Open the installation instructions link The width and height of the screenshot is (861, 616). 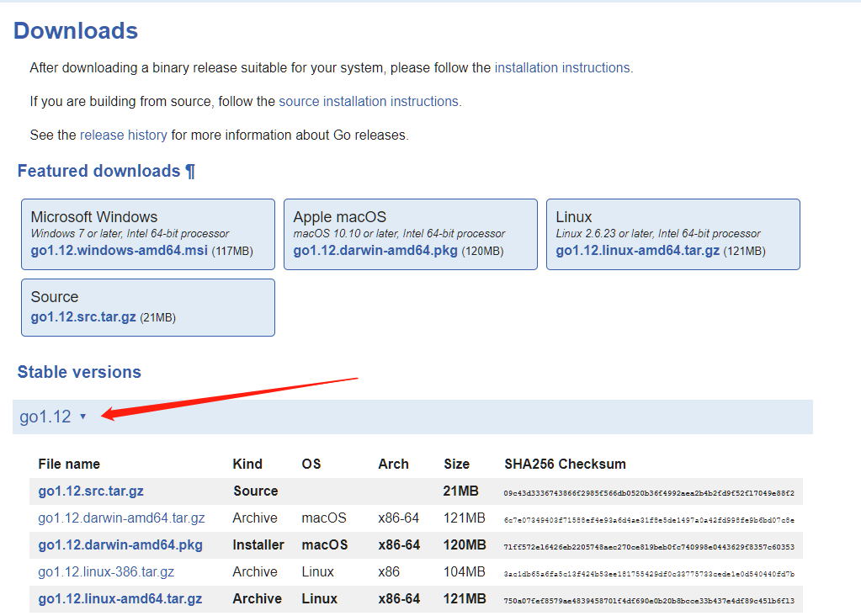pyautogui.click(x=562, y=68)
